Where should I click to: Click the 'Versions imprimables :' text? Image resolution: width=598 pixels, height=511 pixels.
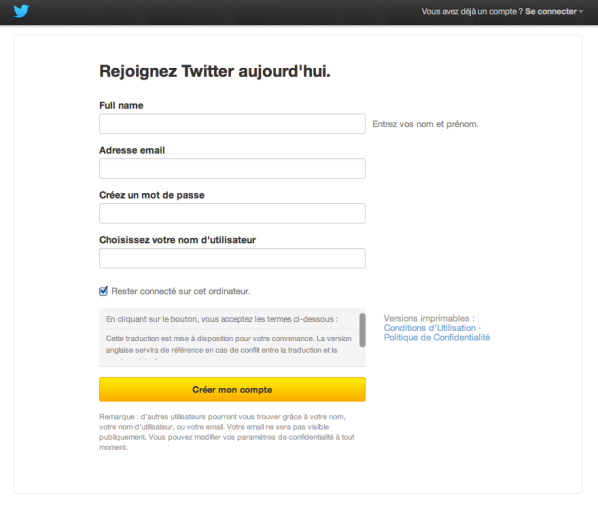coord(429,318)
